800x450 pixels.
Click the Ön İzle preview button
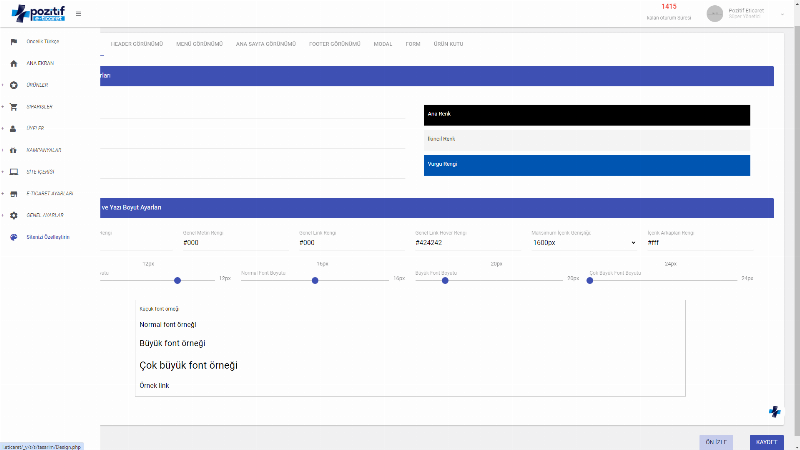pos(716,442)
